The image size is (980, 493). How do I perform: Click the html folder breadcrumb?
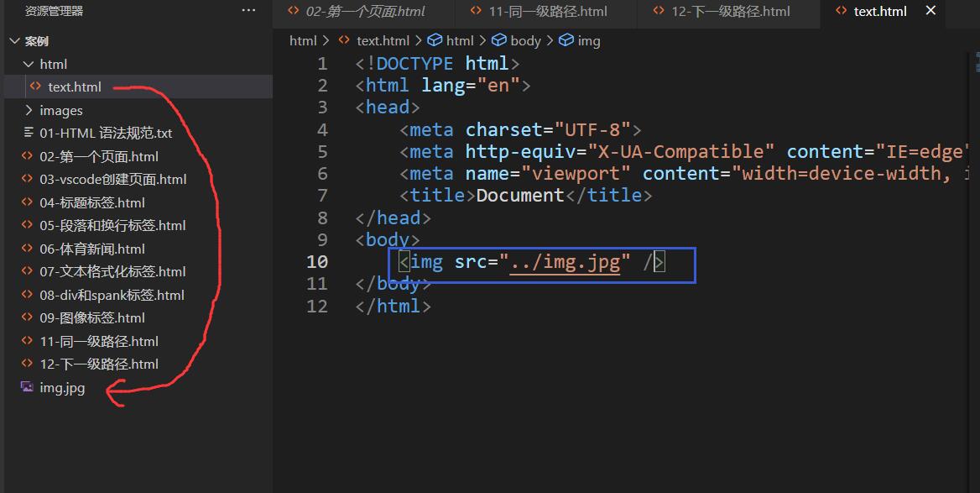(x=303, y=40)
